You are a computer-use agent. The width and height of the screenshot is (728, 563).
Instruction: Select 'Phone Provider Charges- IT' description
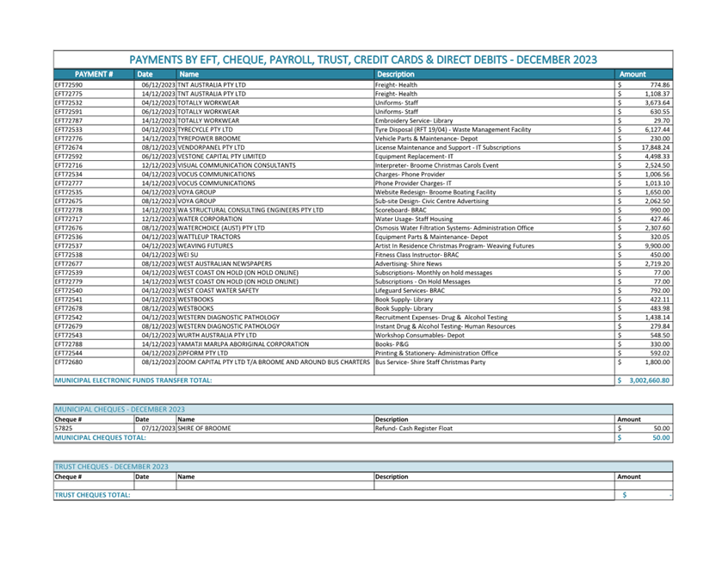(413, 183)
